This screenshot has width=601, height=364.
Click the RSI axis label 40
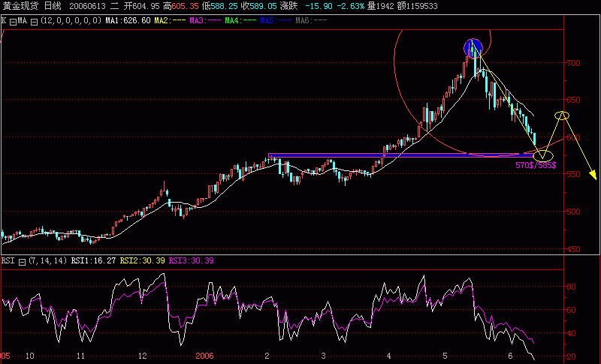tap(571, 333)
